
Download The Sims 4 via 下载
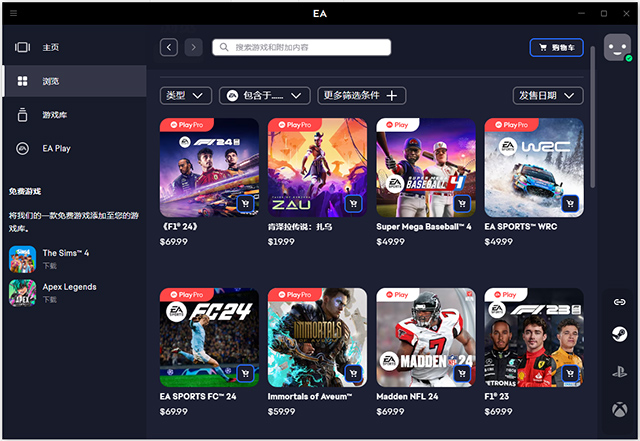click(50, 266)
